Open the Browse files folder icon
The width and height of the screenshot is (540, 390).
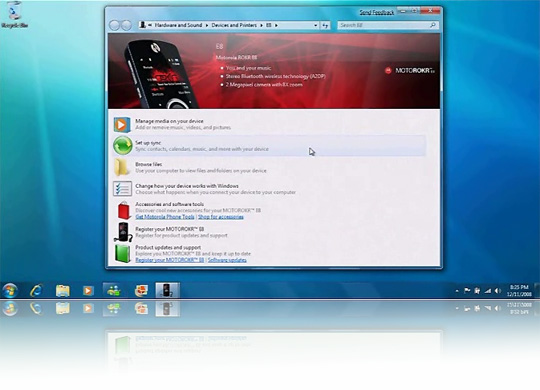pyautogui.click(x=122, y=167)
